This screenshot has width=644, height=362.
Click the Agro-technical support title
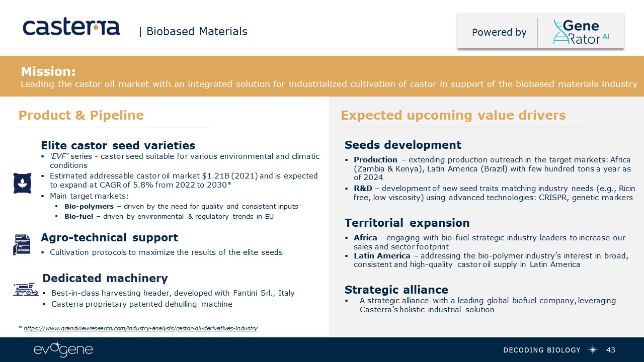109,237
